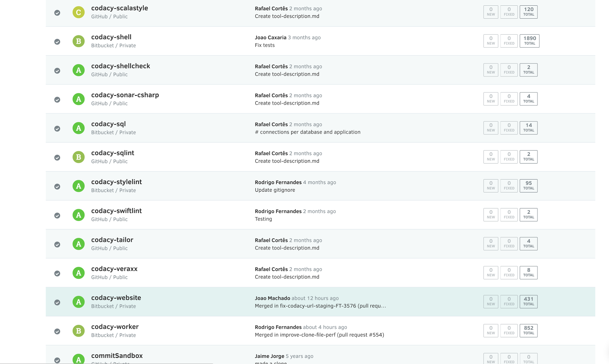The width and height of the screenshot is (609, 364).
Task: Click the B grade badge for codacy-sqlint
Action: pyautogui.click(x=78, y=157)
